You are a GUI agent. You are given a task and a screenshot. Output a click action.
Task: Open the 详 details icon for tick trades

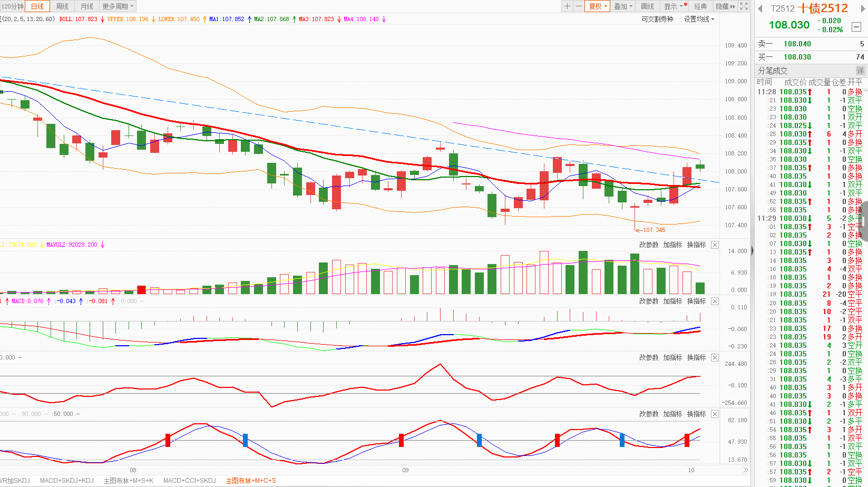860,71
